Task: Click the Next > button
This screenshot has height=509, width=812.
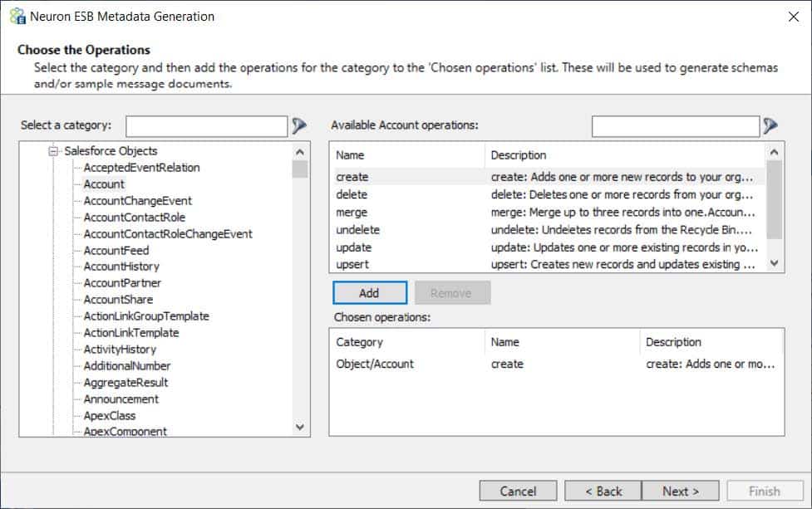Action: (x=681, y=491)
